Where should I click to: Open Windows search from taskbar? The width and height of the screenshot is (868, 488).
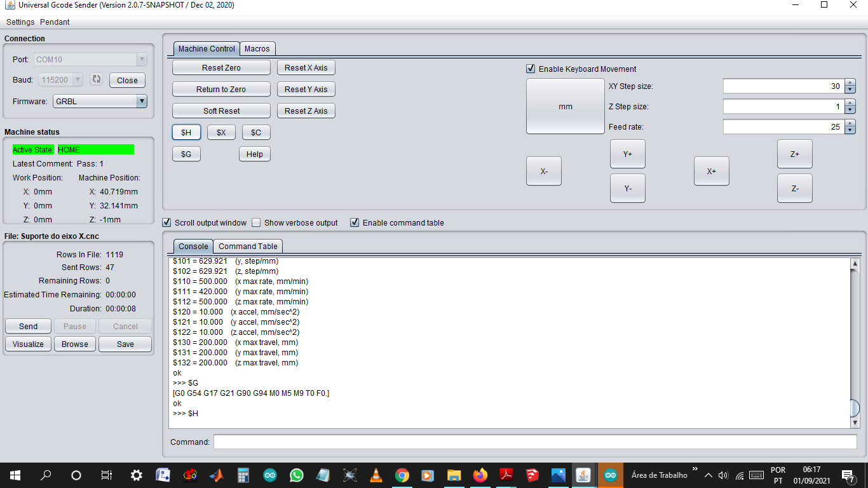coord(46,475)
